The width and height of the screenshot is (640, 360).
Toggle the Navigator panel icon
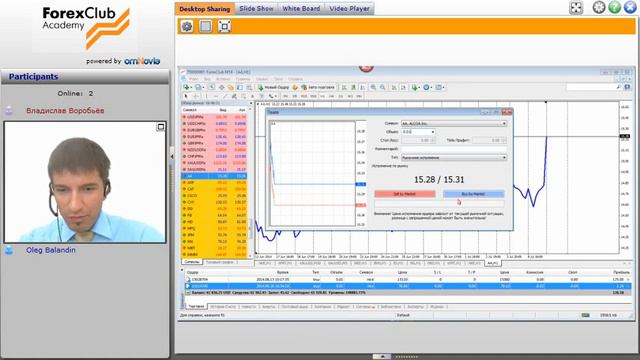click(x=231, y=87)
